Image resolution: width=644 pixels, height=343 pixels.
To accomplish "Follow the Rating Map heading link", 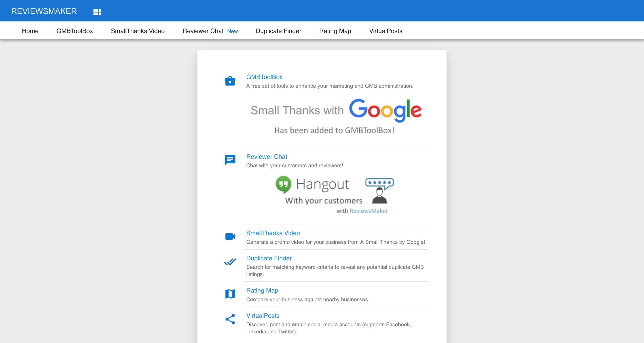I will tap(262, 290).
